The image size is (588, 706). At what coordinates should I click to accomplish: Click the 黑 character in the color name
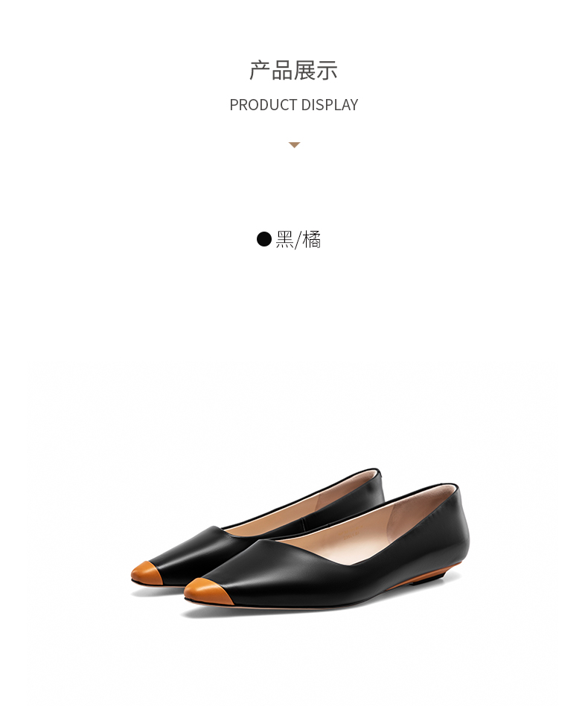[284, 240]
